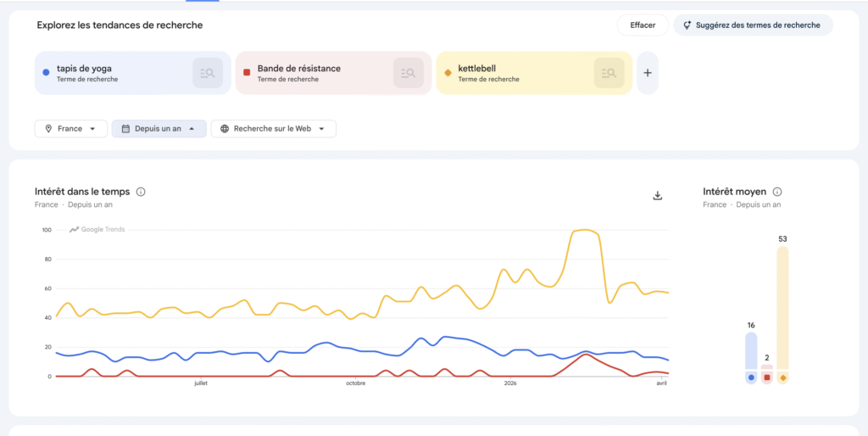The height and width of the screenshot is (436, 868).
Task: Click the red square under the 2 bar
Action: pos(767,377)
